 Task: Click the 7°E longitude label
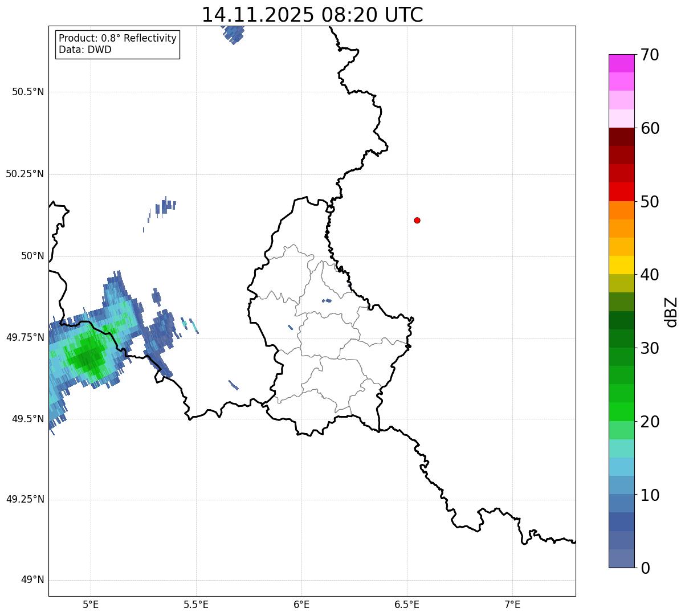click(512, 604)
